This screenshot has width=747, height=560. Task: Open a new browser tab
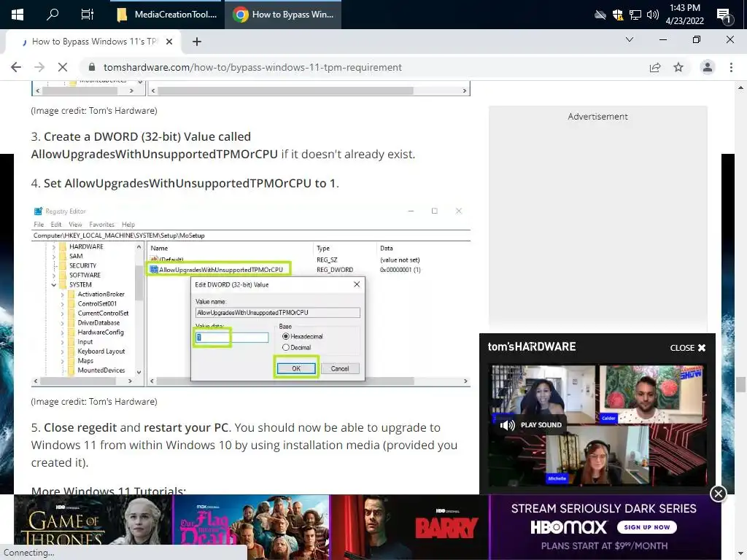[x=197, y=42]
